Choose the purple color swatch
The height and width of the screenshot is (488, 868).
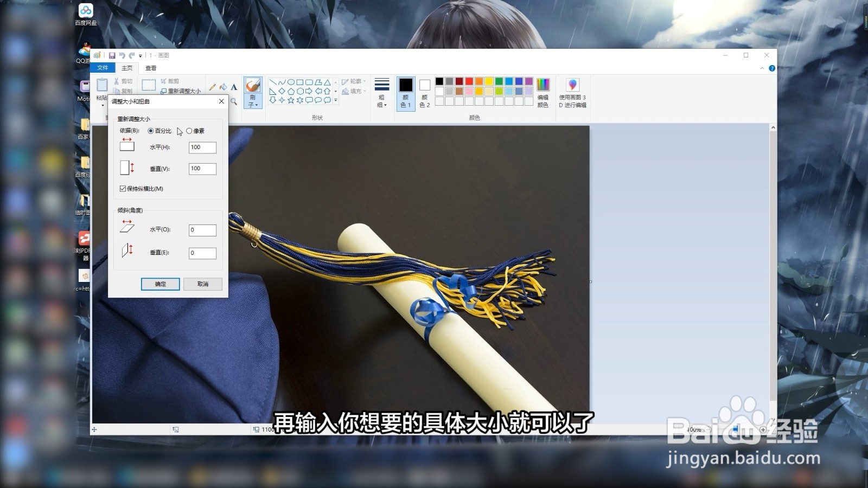[528, 81]
